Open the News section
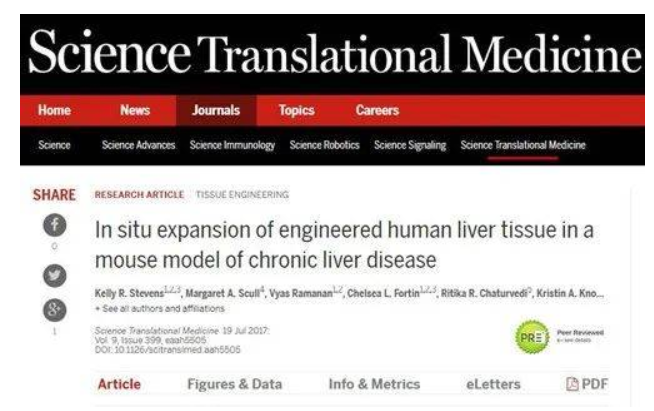The width and height of the screenshot is (654, 411). tap(135, 110)
